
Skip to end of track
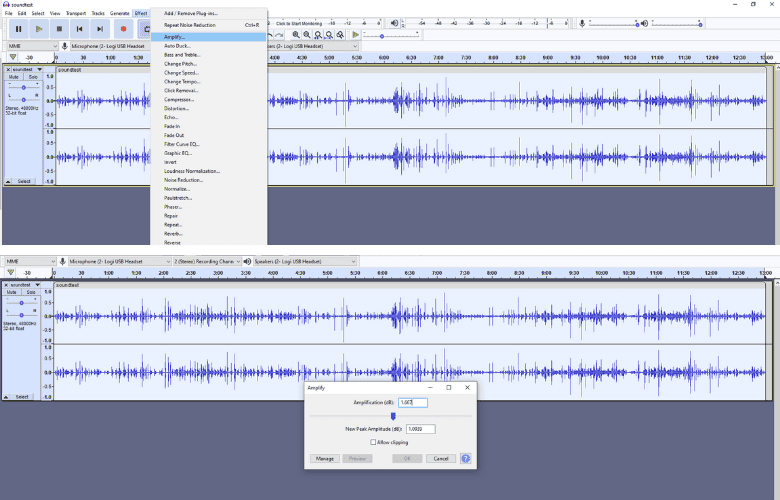(x=100, y=29)
